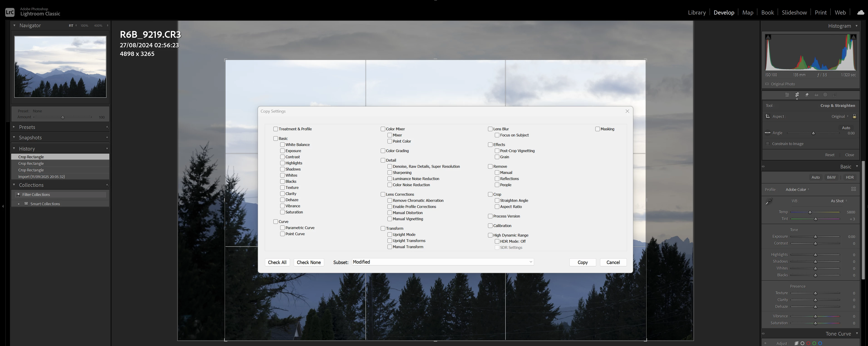The height and width of the screenshot is (346, 868).
Task: Click the Copy button in the dialog
Action: click(x=582, y=262)
